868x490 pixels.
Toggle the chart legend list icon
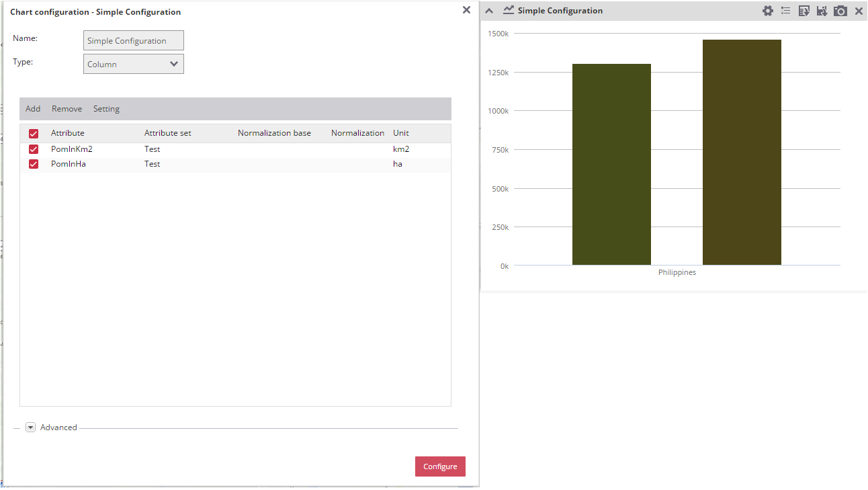point(785,11)
